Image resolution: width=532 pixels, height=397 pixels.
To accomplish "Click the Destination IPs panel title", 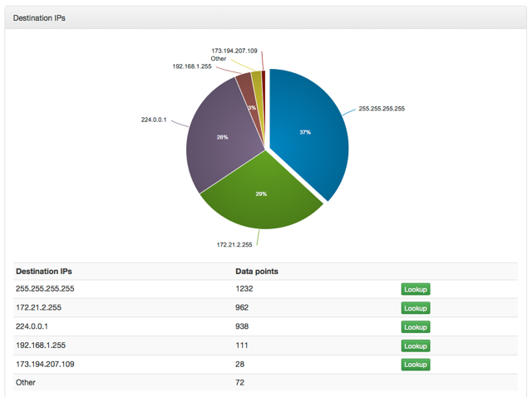I will pyautogui.click(x=39, y=17).
